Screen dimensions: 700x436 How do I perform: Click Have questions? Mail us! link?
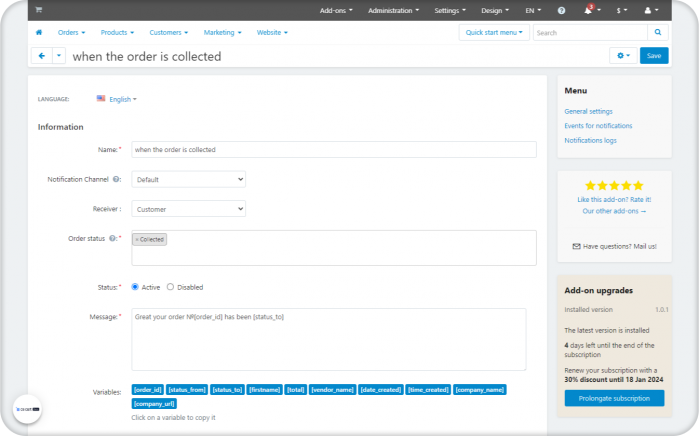pyautogui.click(x=614, y=246)
